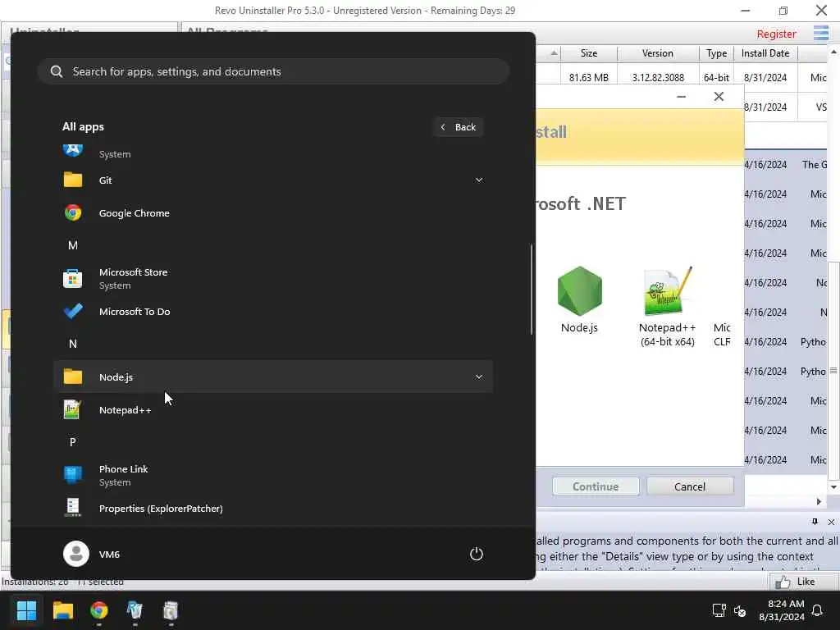Expand the Git folder chevron
Image resolution: width=840 pixels, height=630 pixels.
pos(479,180)
